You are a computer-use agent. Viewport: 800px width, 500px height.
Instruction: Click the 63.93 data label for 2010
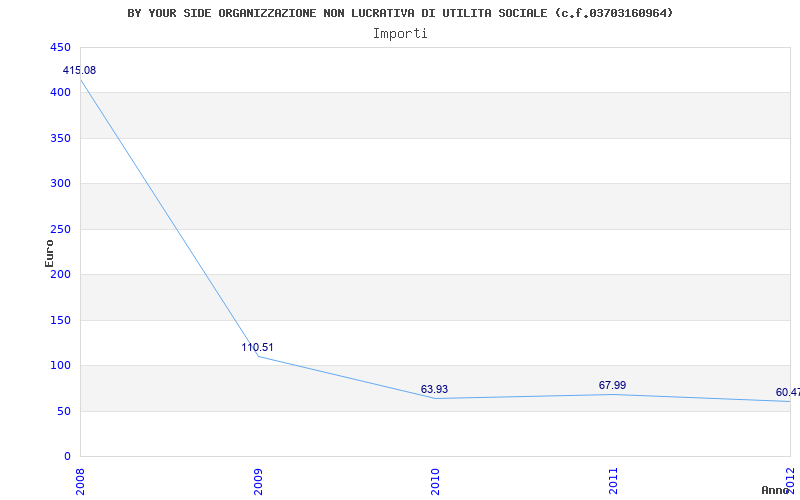434,389
